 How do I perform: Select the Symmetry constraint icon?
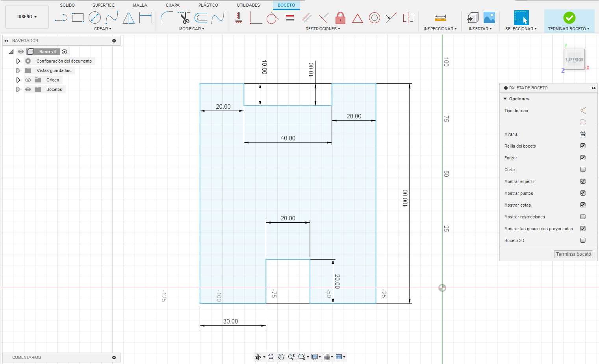coord(408,18)
